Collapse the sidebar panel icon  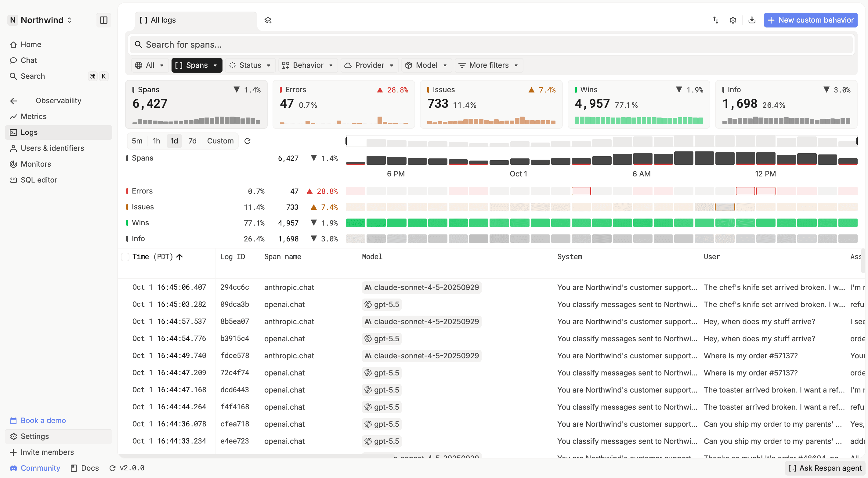103,20
